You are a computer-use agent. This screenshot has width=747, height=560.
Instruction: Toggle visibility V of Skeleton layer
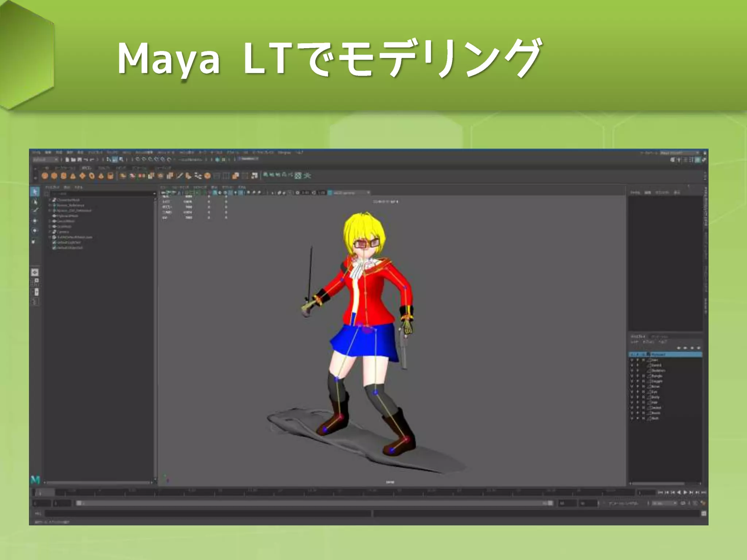(x=632, y=370)
